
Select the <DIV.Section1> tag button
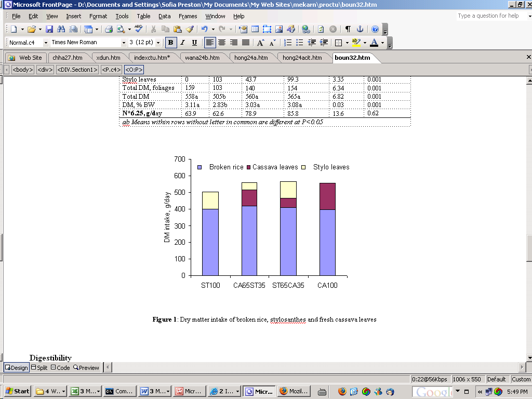(77, 70)
